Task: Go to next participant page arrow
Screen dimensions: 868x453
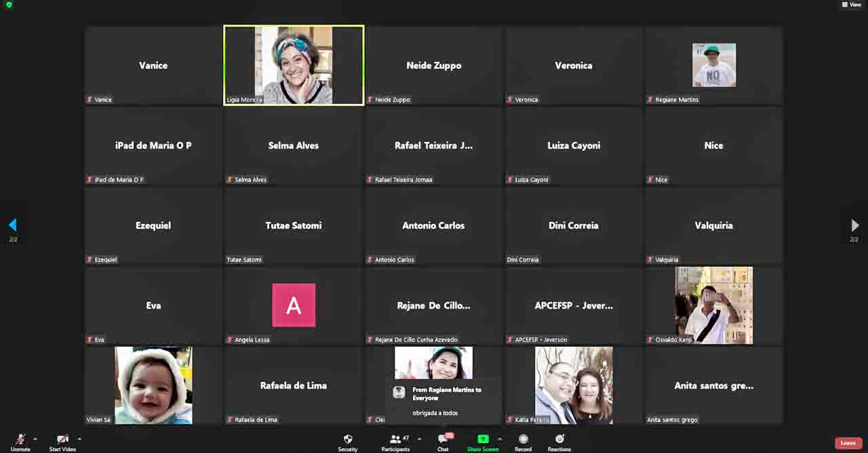Action: [x=854, y=225]
